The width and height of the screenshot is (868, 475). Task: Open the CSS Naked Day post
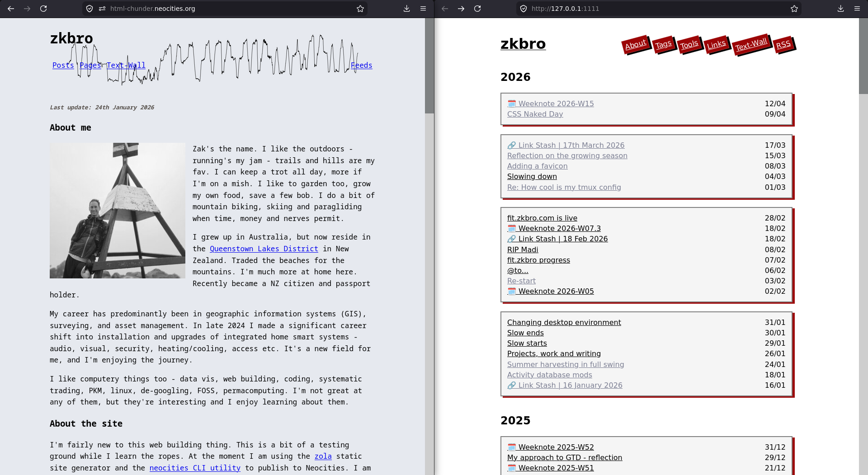point(535,114)
